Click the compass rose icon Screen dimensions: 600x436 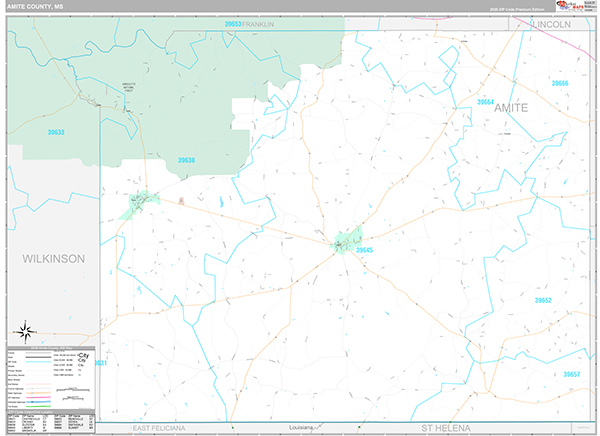[26, 333]
